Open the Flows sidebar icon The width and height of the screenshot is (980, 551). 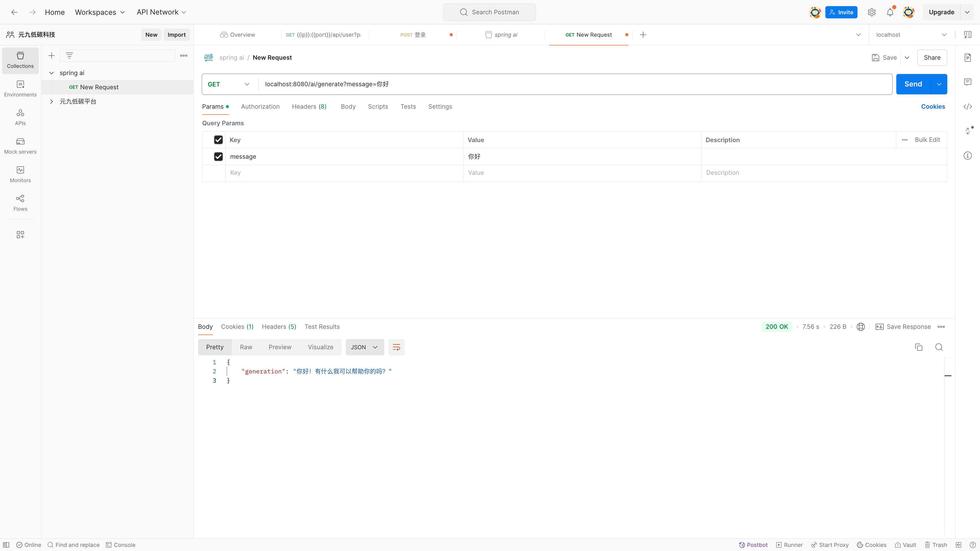coord(20,203)
